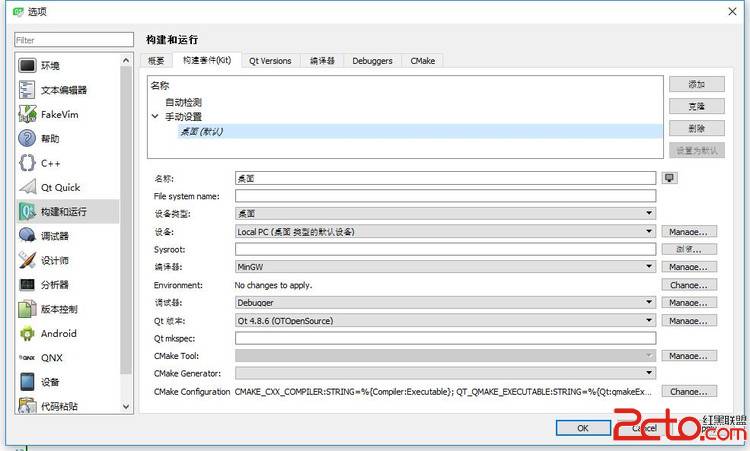Image resolution: width=750 pixels, height=451 pixels.
Task: Click Manage button next to device
Action: tap(689, 231)
